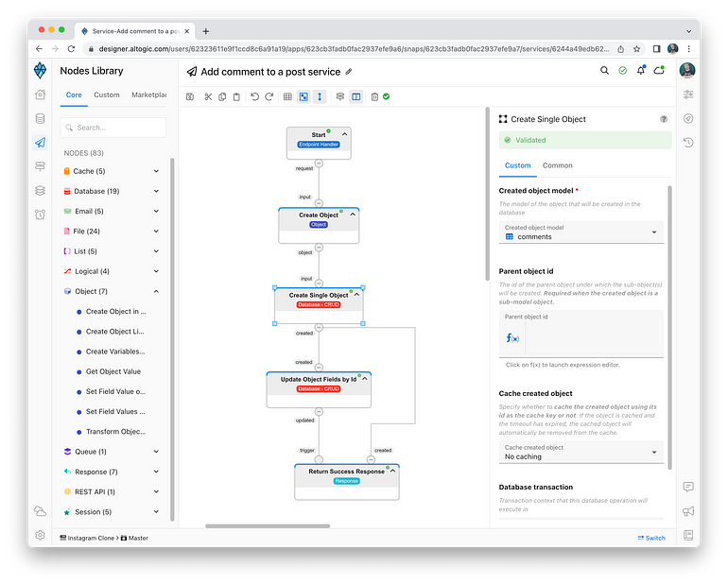Click the properties panel vertical scrollbar
The image size is (728, 584).
tap(670, 327)
